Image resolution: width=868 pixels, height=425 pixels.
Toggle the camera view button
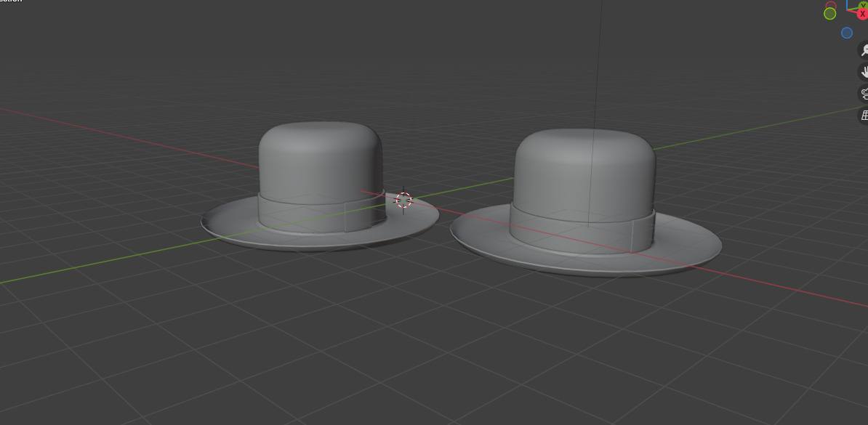coord(864,94)
